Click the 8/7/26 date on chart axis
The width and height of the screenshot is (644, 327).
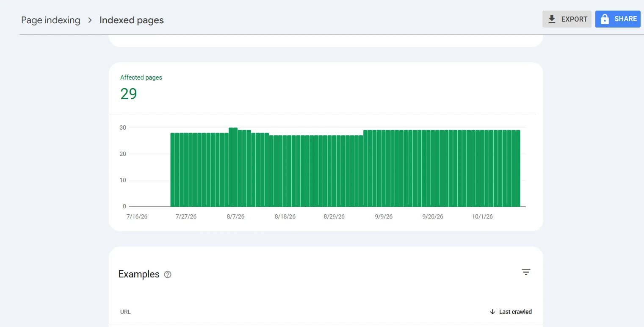point(235,216)
